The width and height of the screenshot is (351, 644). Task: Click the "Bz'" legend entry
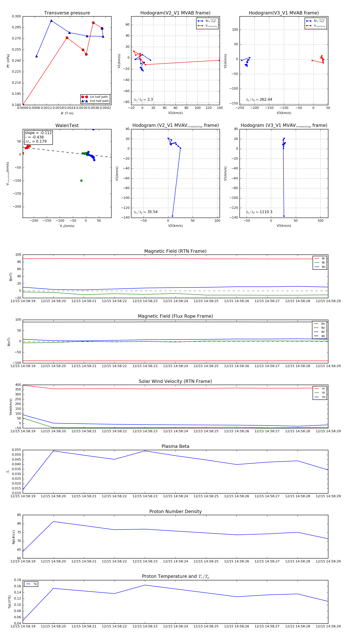pyautogui.click(x=320, y=332)
